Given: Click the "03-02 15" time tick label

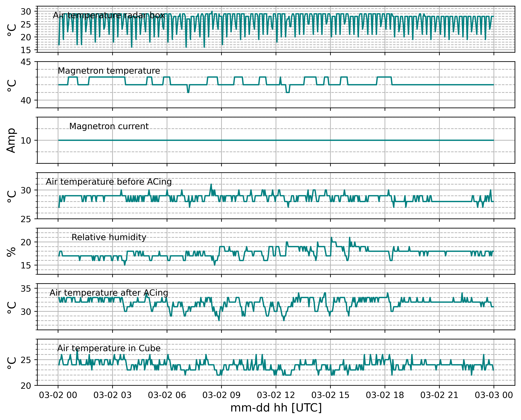Looking at the screenshot, I should pyautogui.click(x=330, y=395).
